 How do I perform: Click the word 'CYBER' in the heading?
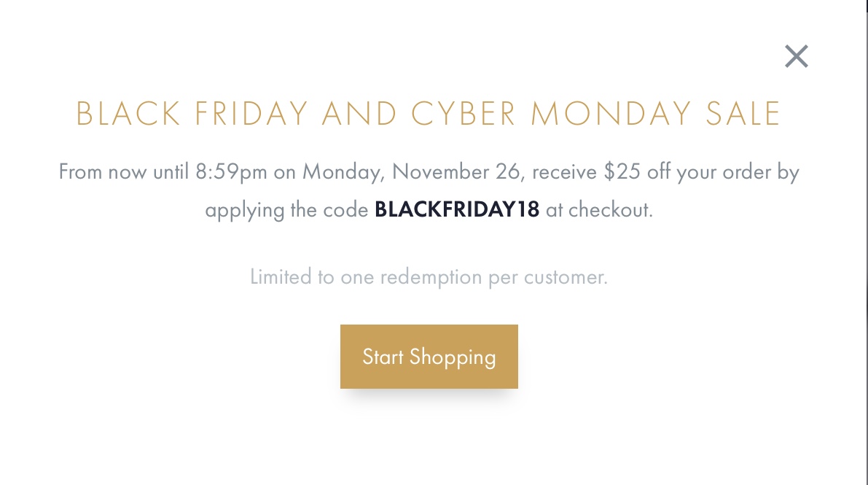pos(464,114)
